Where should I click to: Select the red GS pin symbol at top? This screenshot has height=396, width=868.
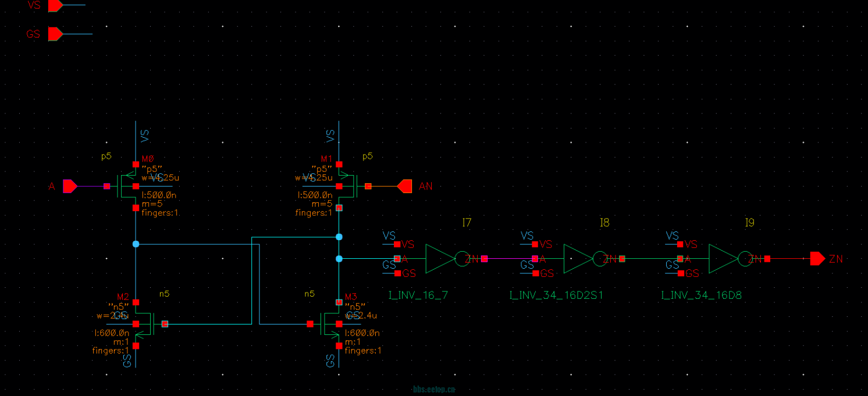point(55,34)
